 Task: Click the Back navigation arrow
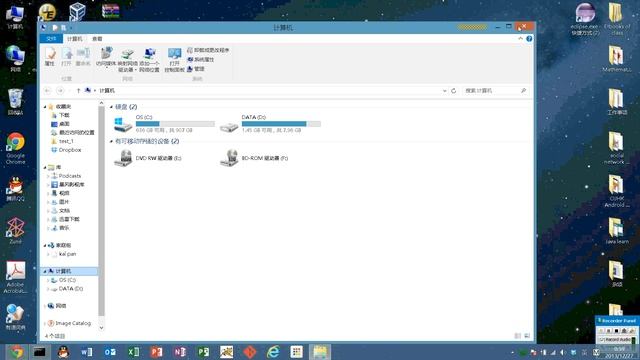coord(48,91)
